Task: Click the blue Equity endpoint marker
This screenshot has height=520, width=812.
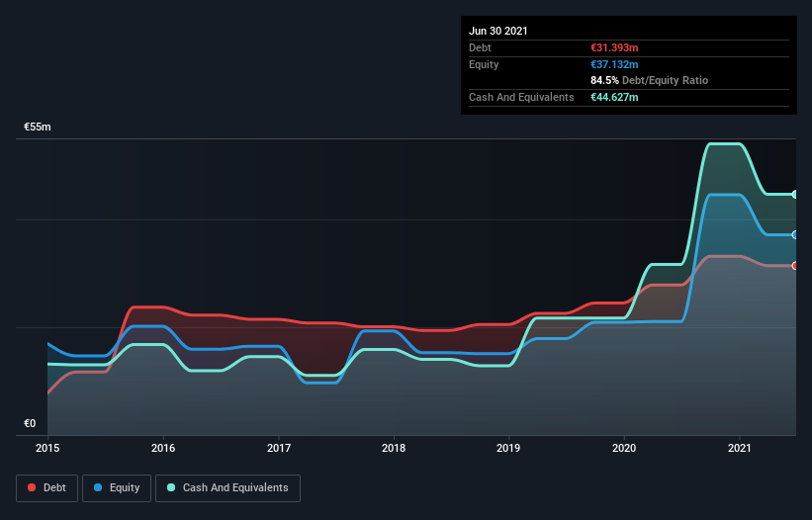Action: click(x=795, y=235)
